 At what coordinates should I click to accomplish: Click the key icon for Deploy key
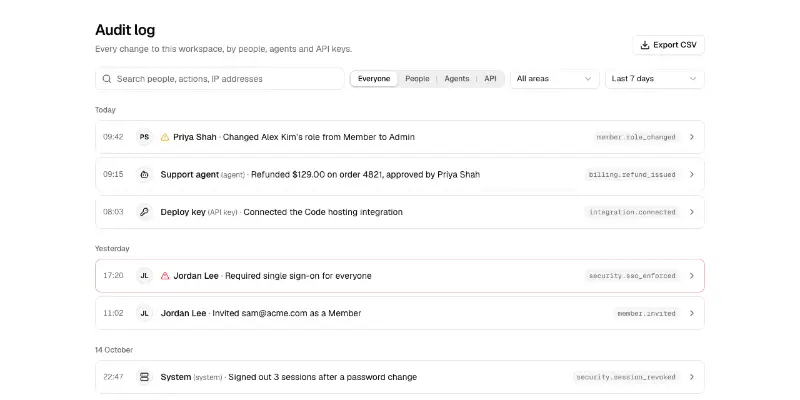144,212
